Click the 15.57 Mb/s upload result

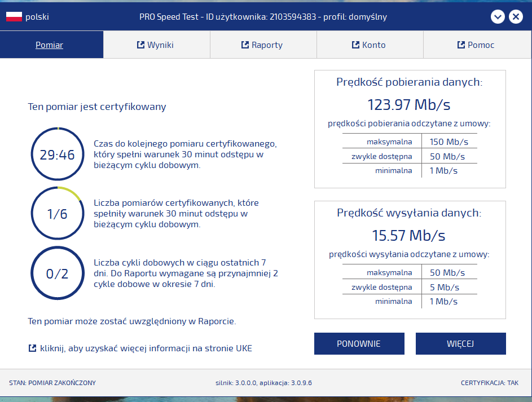410,235
